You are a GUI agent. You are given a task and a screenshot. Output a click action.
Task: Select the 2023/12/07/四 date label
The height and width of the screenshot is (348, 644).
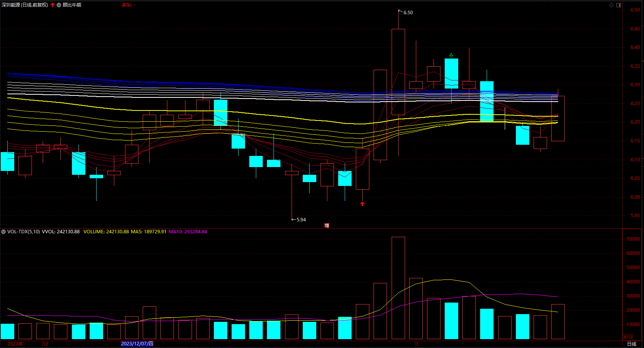pos(137,344)
